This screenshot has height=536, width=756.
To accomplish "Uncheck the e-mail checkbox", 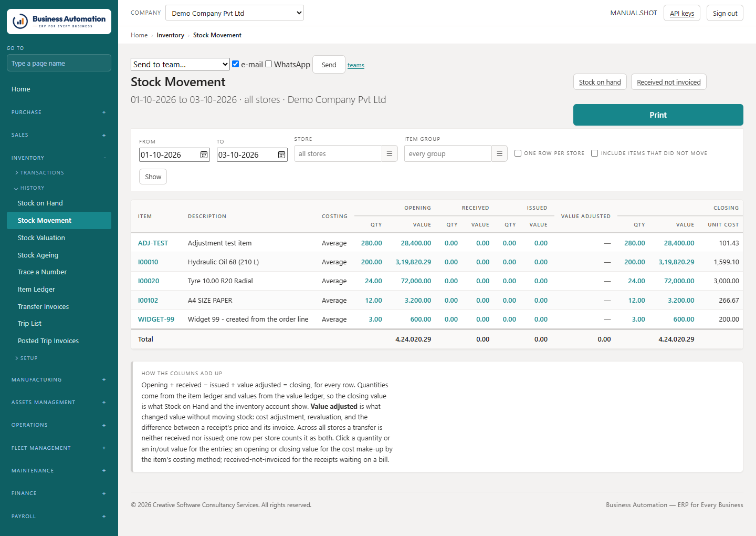I will coord(236,64).
